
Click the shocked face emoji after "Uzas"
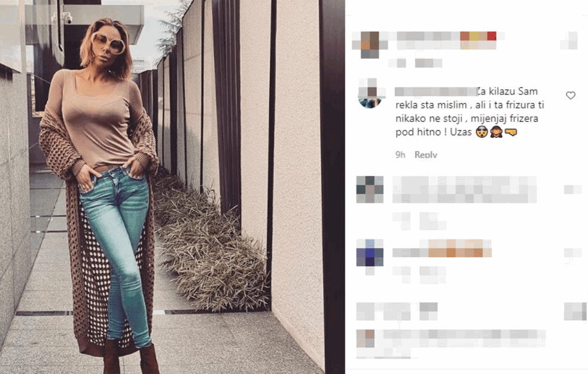[x=482, y=132]
